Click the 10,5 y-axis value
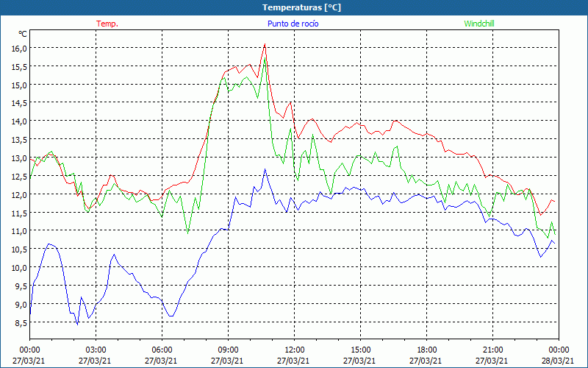This screenshot has width=588, height=368. tap(20, 250)
